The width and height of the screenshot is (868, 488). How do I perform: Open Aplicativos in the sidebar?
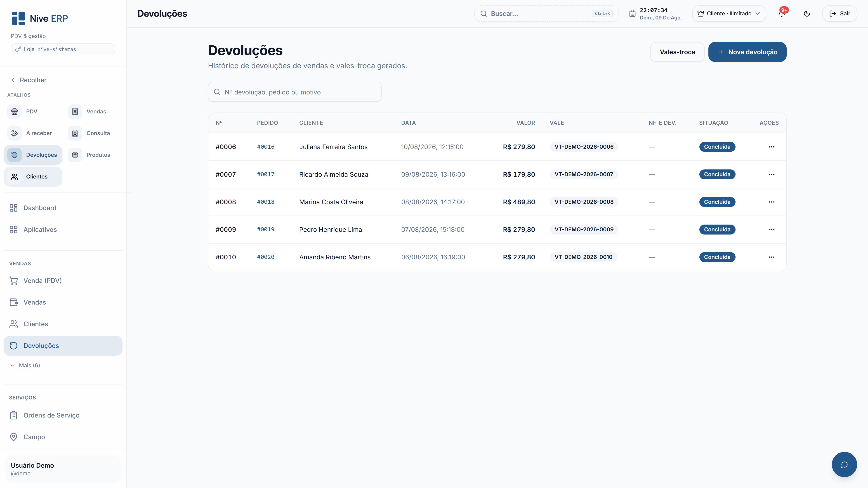tap(63, 229)
